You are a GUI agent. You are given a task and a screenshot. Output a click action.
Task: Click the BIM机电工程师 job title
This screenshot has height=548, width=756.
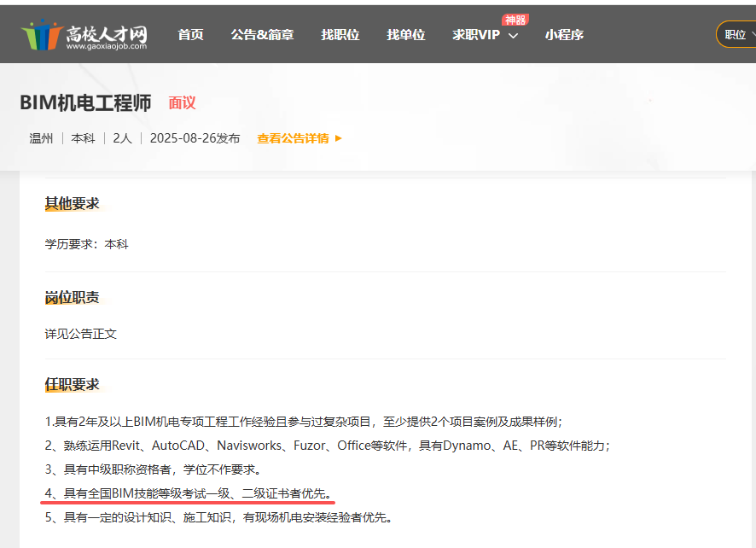tap(85, 103)
